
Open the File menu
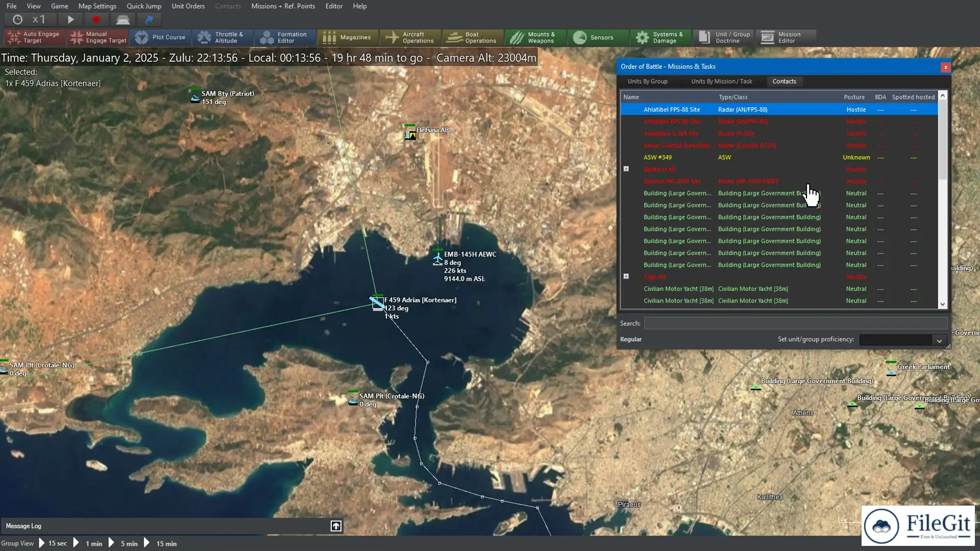(11, 6)
